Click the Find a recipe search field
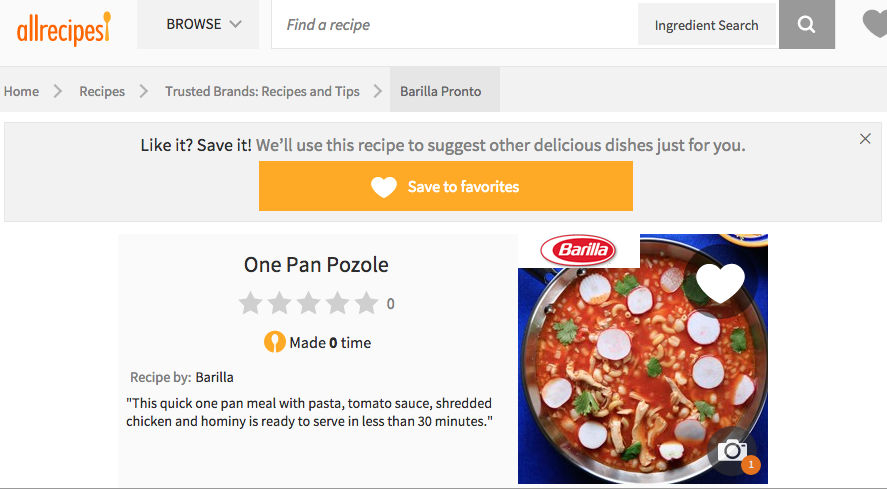This screenshot has height=489, width=887. (455, 25)
